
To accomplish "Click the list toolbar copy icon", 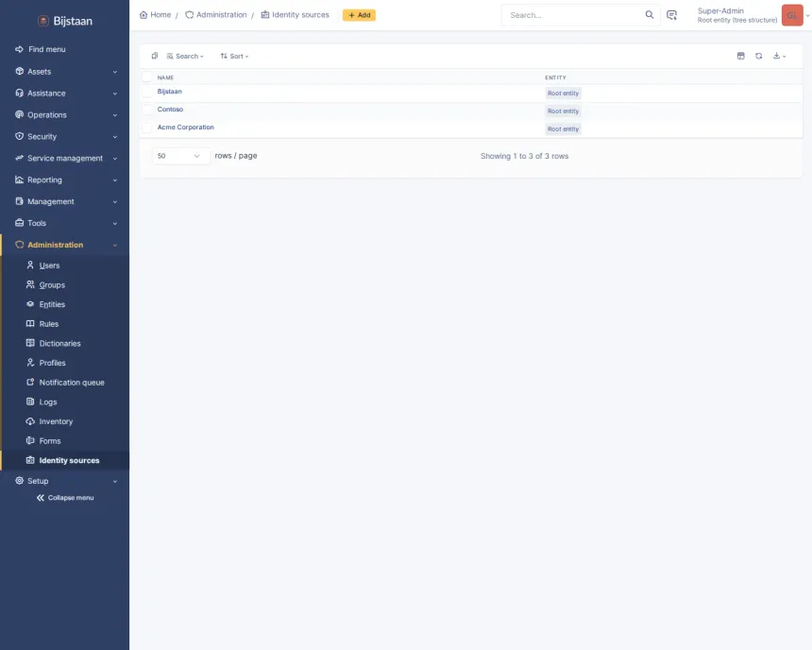I will click(154, 56).
